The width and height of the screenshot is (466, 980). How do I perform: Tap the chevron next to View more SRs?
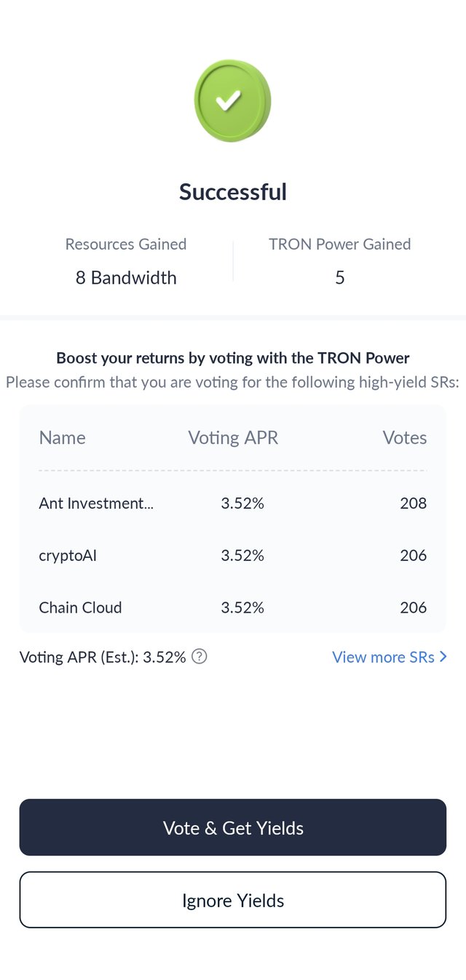coord(443,657)
